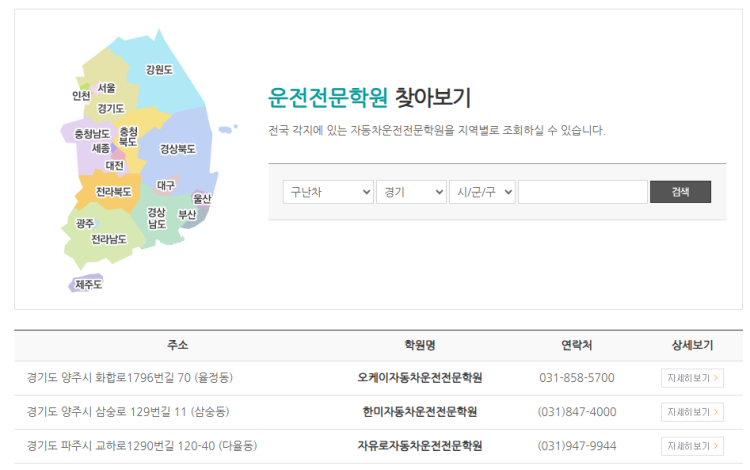Click 광주 on the map
The height and width of the screenshot is (470, 750).
click(85, 223)
